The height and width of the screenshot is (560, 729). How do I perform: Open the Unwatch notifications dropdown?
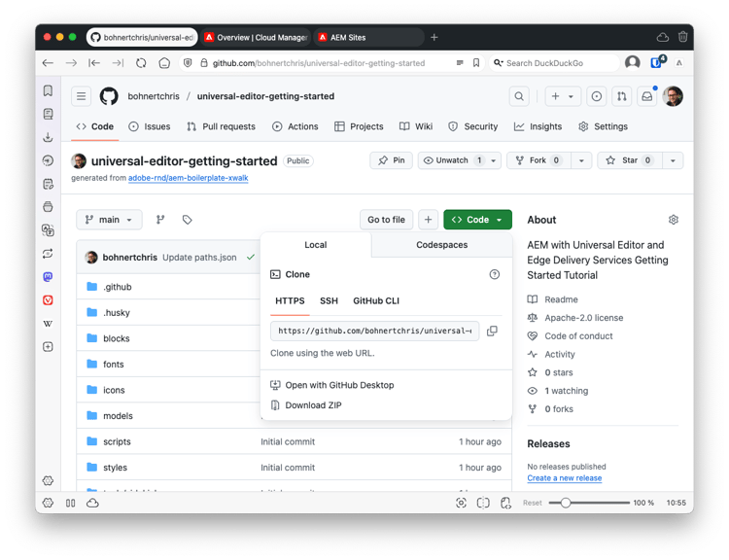(x=460, y=160)
